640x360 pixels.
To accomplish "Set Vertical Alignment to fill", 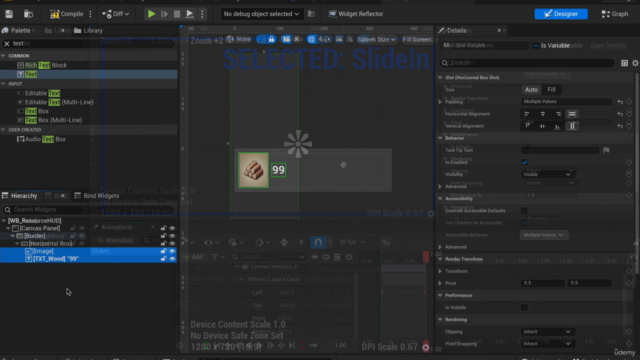I will [572, 126].
